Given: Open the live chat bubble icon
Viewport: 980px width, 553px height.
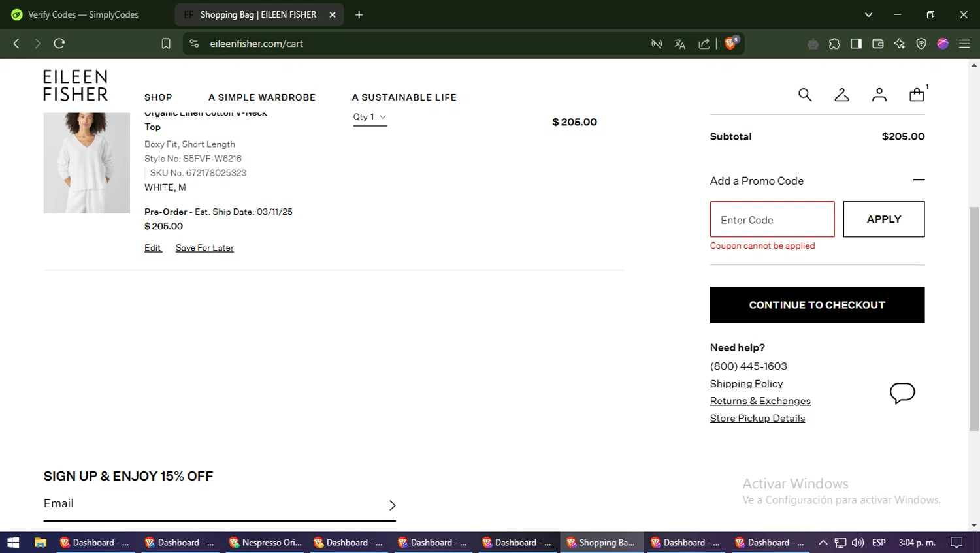Looking at the screenshot, I should [x=902, y=393].
